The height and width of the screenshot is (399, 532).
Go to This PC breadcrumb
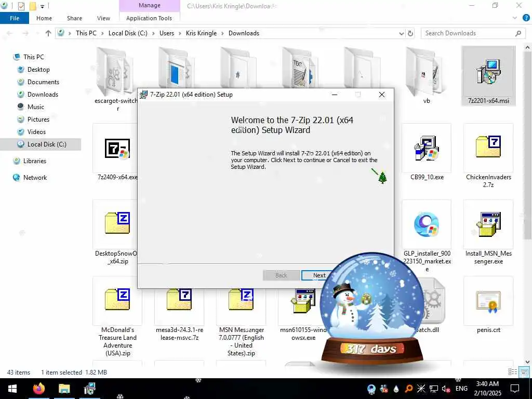click(x=86, y=33)
